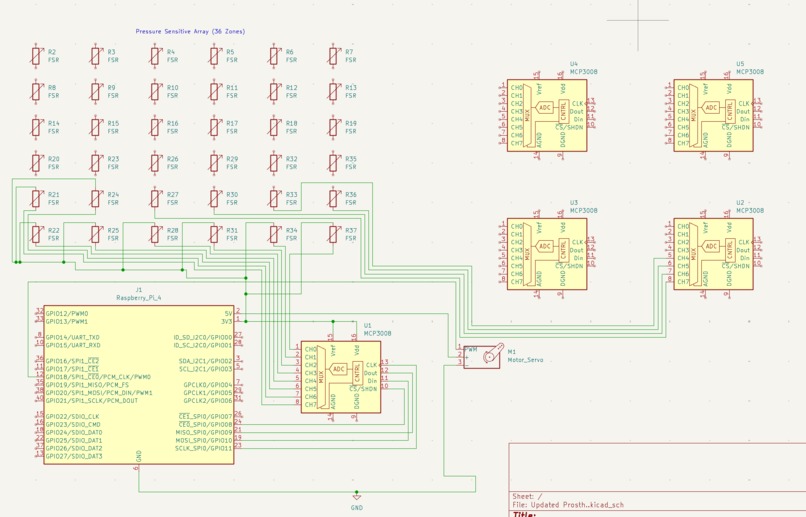This screenshot has height=517, width=806.
Task: Click the 'GPIO22/SDIO_CLK' pin label
Action: [72, 416]
